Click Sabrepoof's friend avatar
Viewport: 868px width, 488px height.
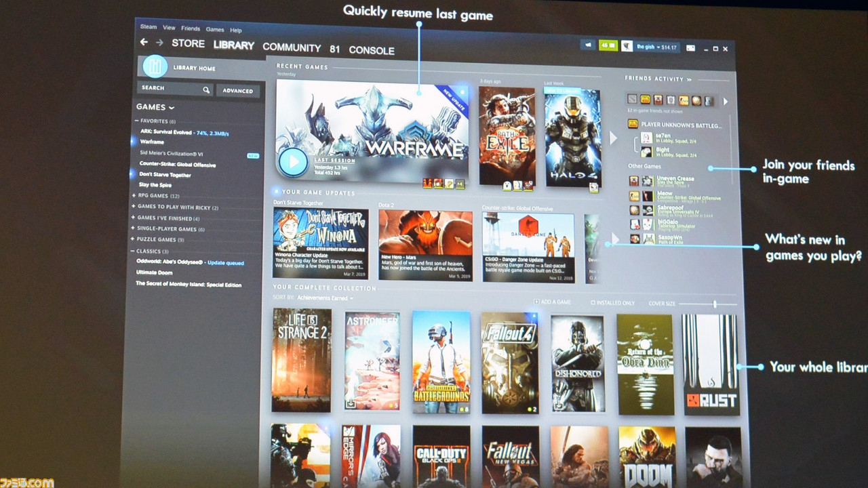click(648, 210)
